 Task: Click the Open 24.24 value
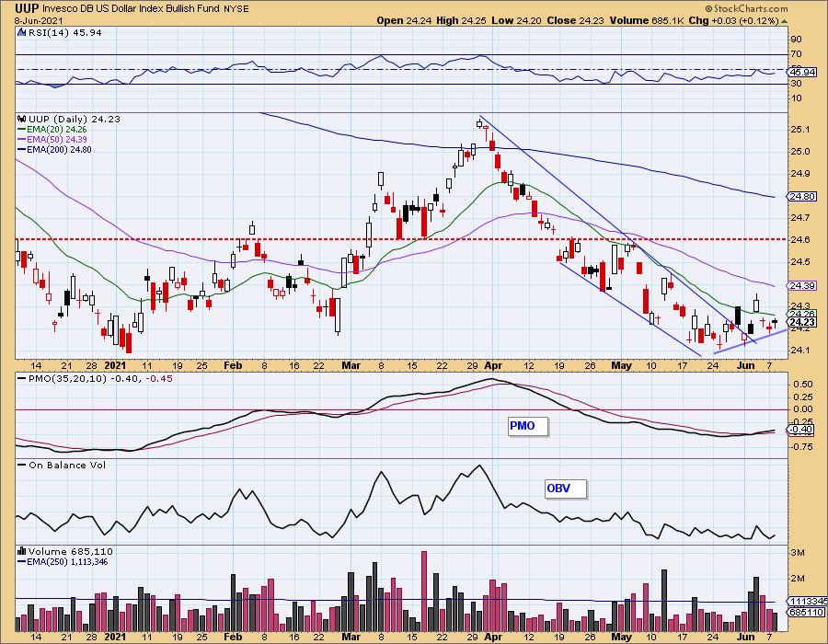pos(405,20)
